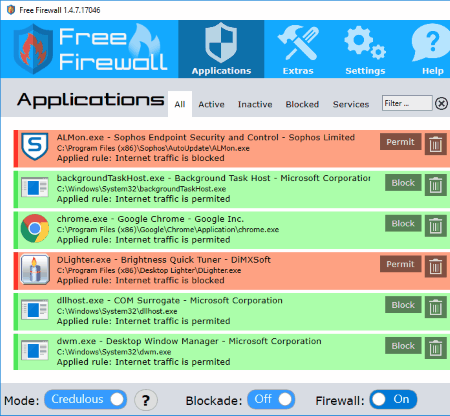Permit DLighter.exe internet traffic
This screenshot has width=450, height=416.
coord(400,264)
